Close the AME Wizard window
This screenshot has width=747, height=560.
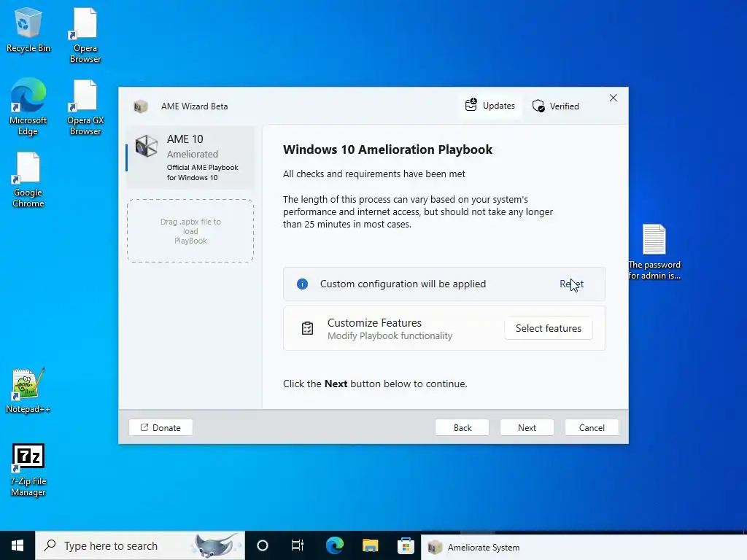(613, 98)
